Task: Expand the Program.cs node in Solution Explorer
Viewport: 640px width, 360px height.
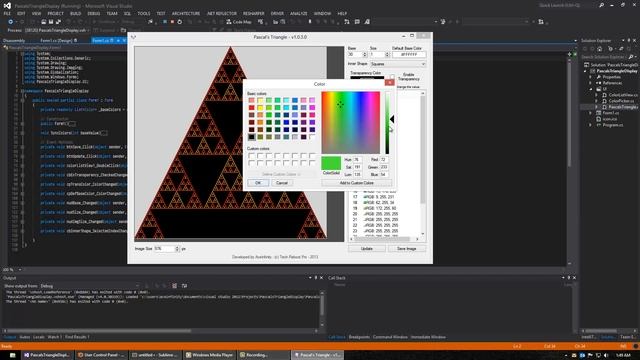Action: [x=590, y=125]
